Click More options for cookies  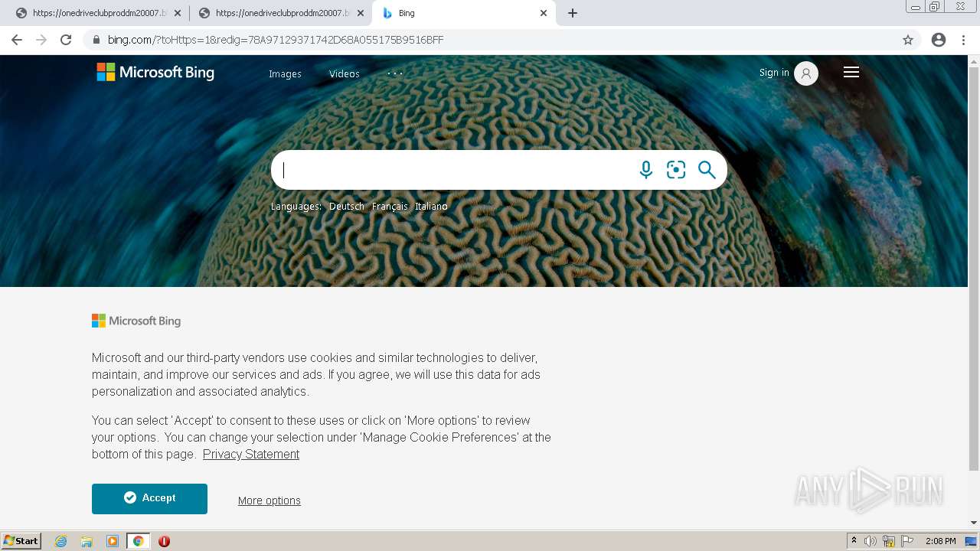(x=269, y=500)
